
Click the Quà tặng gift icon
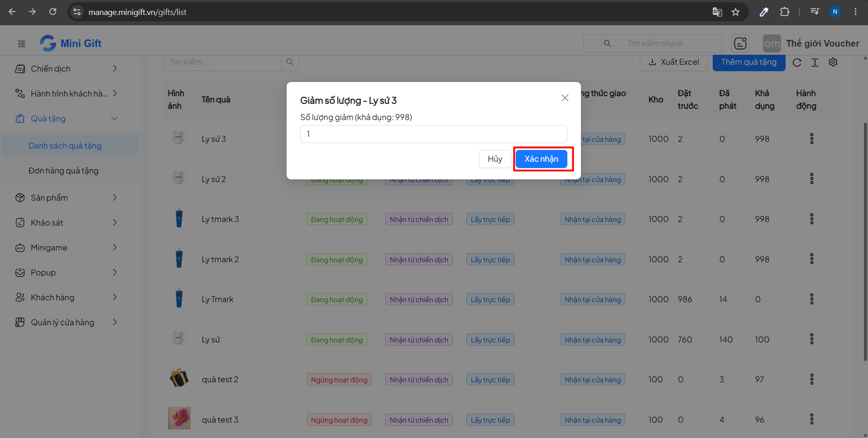[x=20, y=119]
